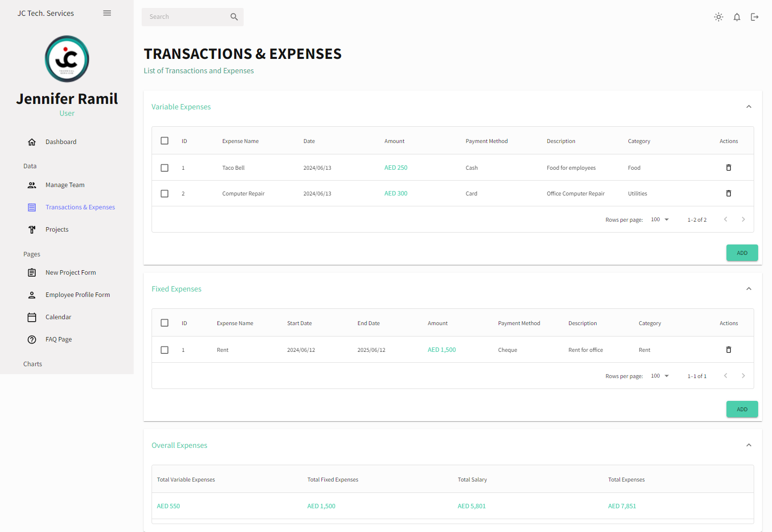Open the notifications bell
The width and height of the screenshot is (772, 532).
tap(737, 17)
